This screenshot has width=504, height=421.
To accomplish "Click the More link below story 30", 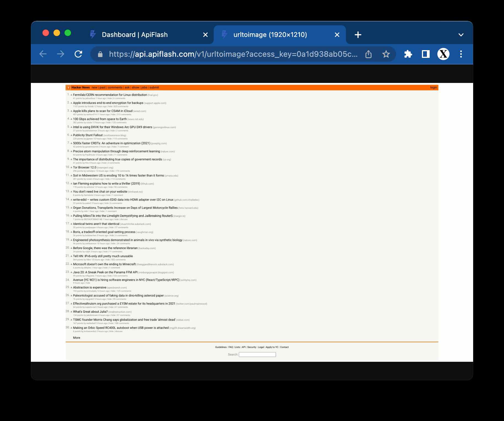I will [77, 338].
